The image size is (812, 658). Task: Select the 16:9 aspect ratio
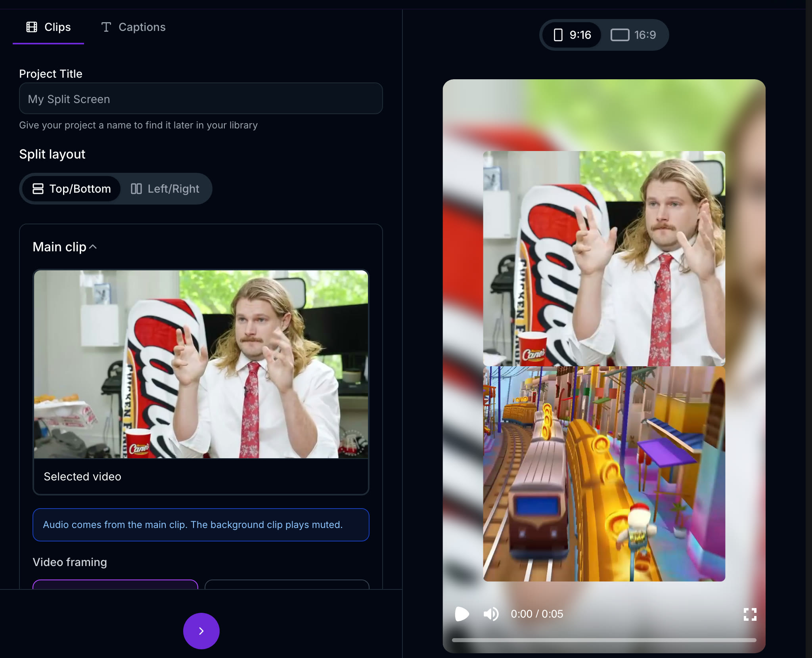click(633, 35)
